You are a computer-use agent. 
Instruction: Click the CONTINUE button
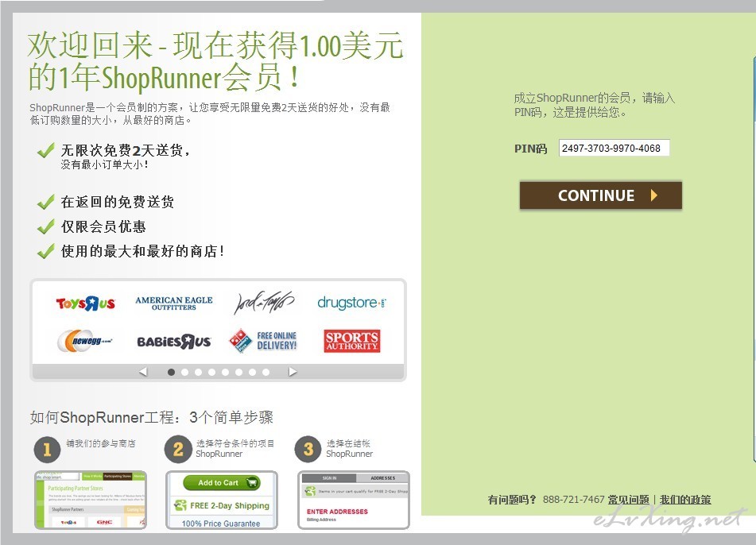(601, 195)
